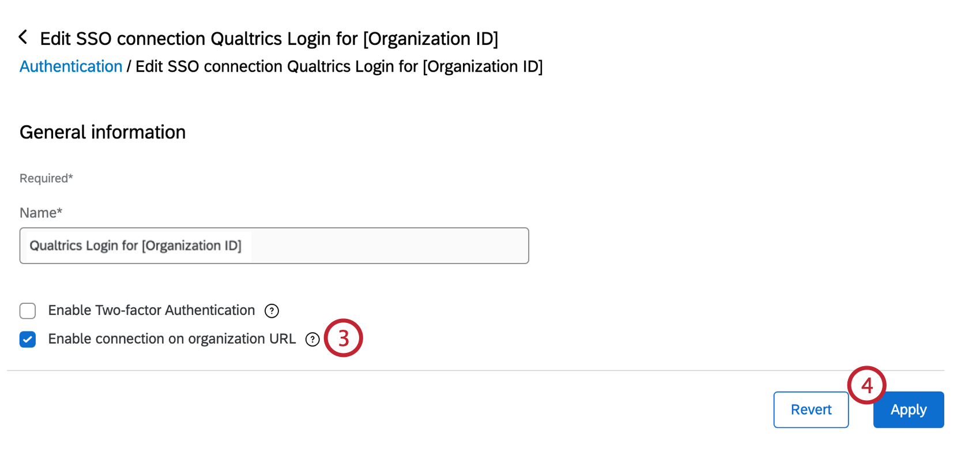Click the blue Apply button
980x474 pixels.
(909, 410)
